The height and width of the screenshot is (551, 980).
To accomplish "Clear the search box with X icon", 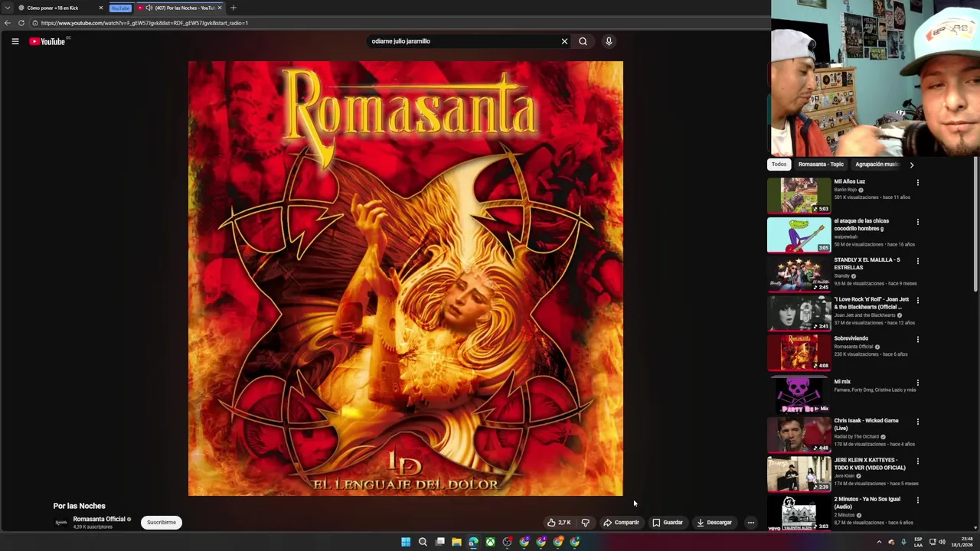I will click(x=564, y=41).
